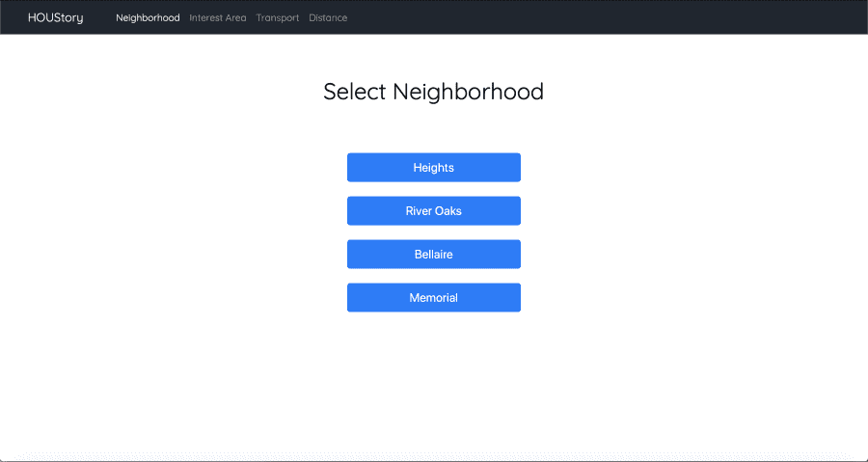
Task: Switch to the Neighborhood nav item
Action: pos(148,17)
